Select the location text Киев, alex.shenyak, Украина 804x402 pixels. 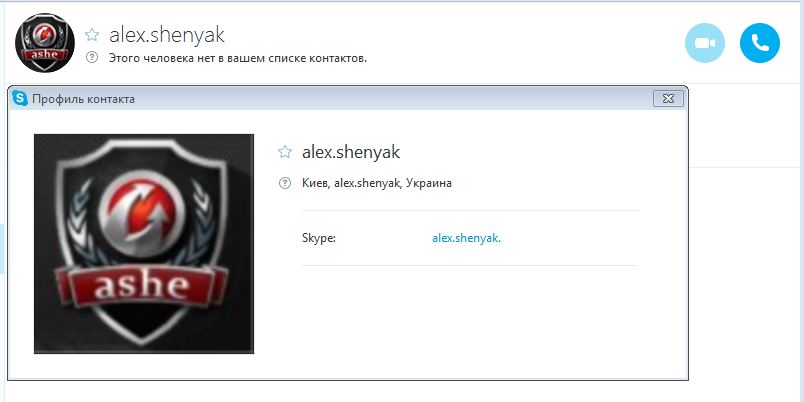pyautogui.click(x=377, y=183)
